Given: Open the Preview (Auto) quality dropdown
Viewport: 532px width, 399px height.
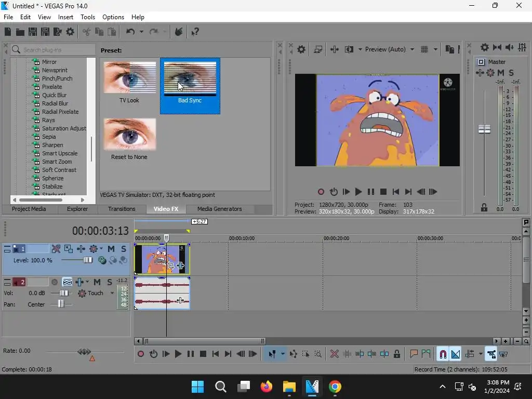Looking at the screenshot, I should click(x=412, y=49).
